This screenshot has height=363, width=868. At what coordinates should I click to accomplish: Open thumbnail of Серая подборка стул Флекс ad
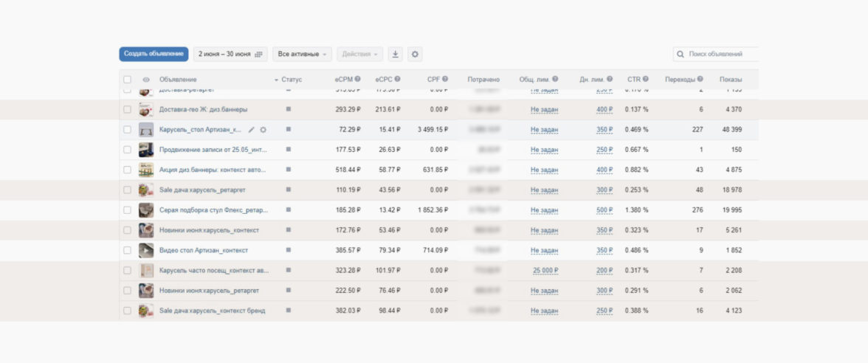coord(146,210)
